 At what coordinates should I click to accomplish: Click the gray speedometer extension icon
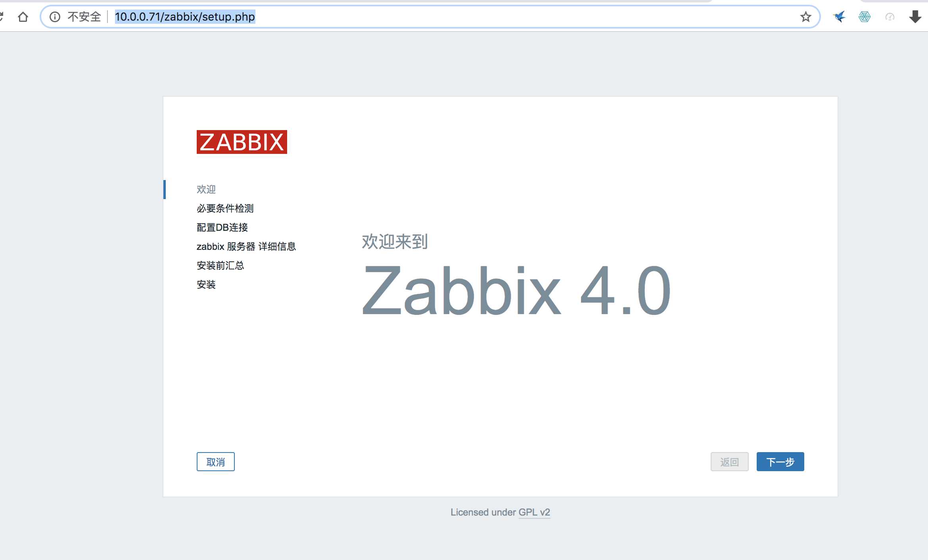(890, 17)
